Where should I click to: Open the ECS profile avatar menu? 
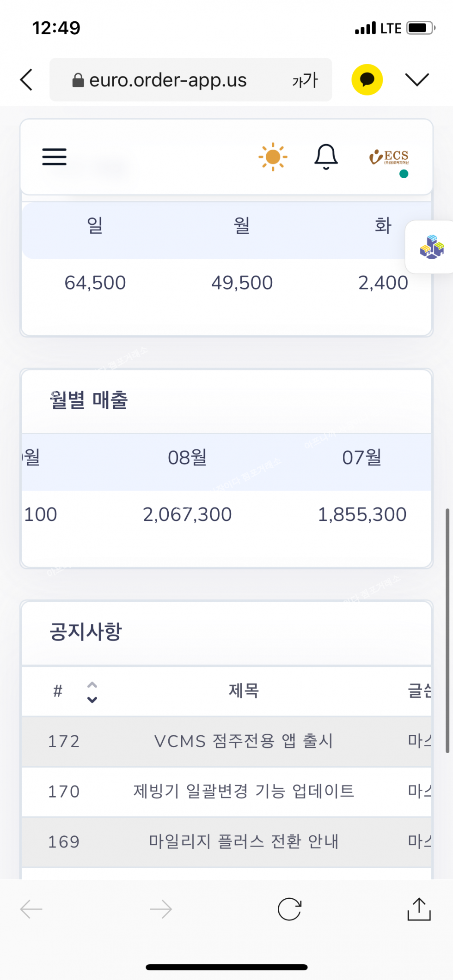click(389, 159)
